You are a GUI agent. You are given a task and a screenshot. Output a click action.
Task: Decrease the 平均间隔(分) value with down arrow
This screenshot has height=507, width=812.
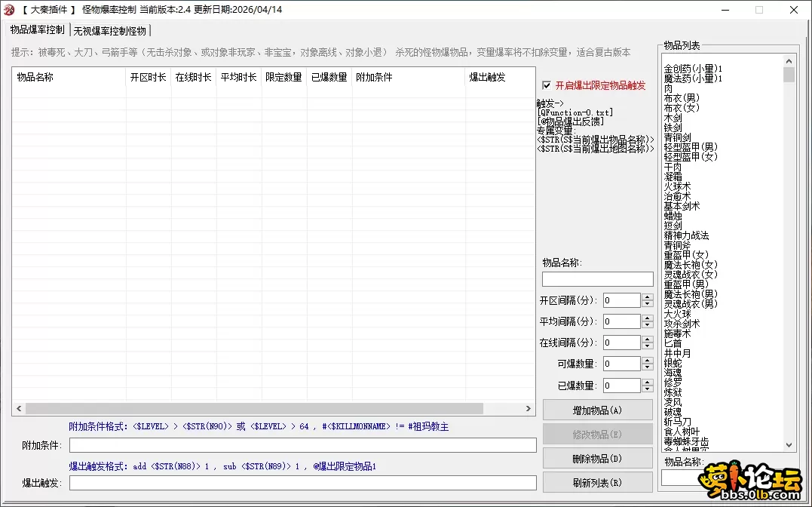pyautogui.click(x=648, y=325)
